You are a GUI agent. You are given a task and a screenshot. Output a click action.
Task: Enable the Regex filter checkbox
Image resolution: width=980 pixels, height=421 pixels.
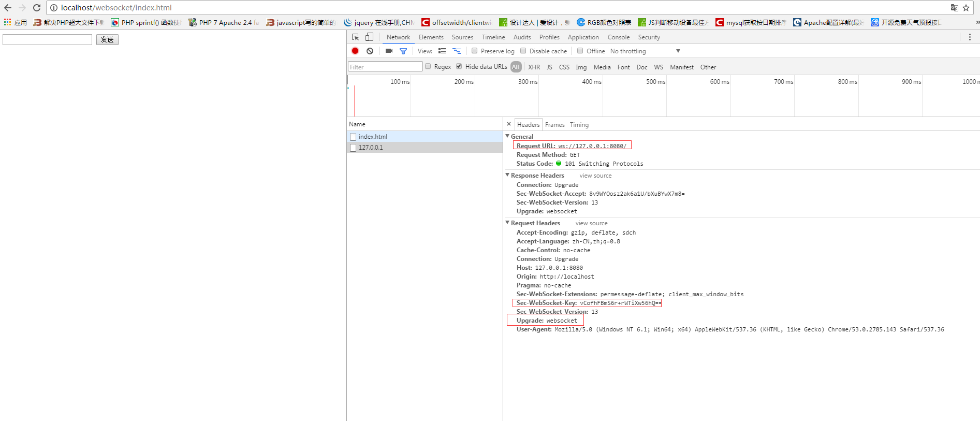point(428,66)
